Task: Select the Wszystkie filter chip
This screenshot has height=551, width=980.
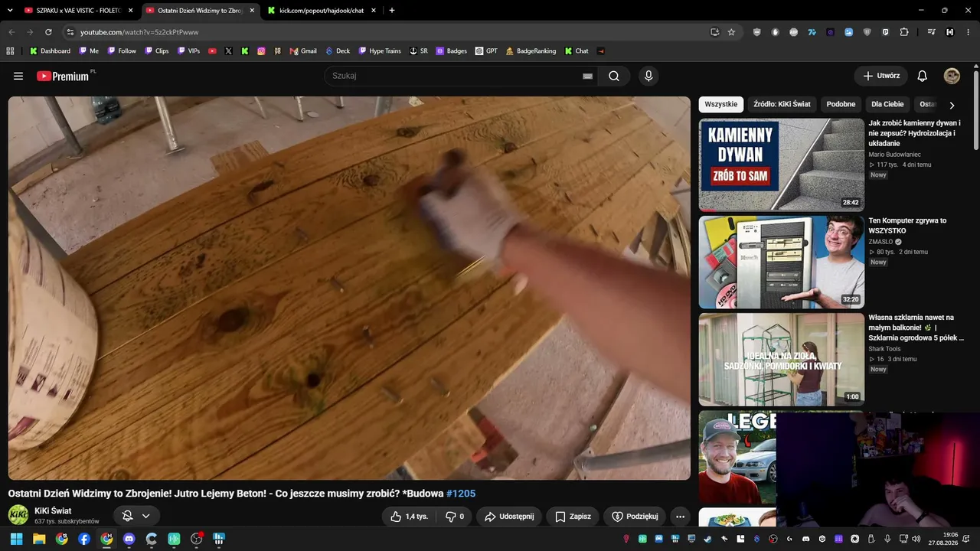Action: click(x=721, y=104)
